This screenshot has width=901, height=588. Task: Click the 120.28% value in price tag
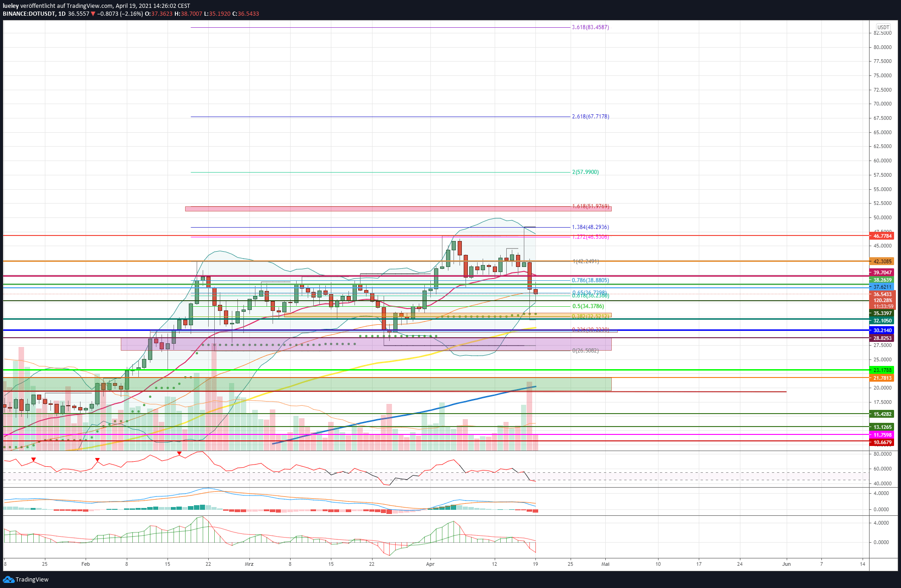pos(882,300)
